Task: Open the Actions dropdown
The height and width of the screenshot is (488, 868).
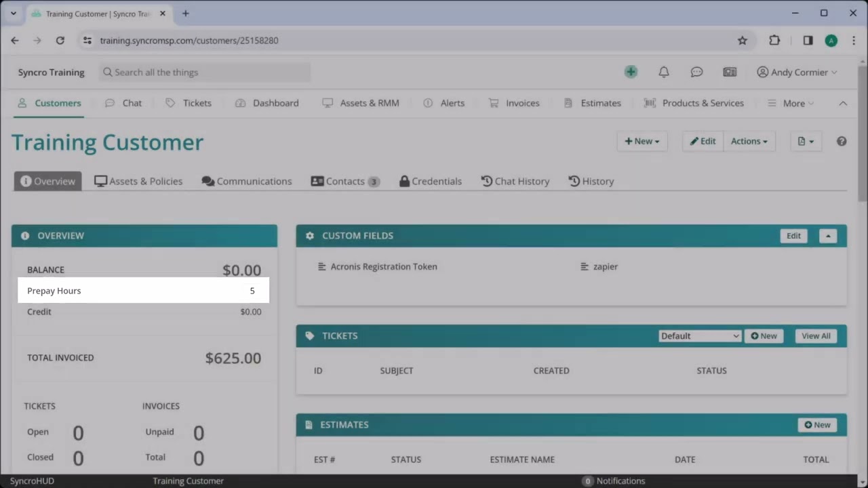Action: click(x=749, y=141)
